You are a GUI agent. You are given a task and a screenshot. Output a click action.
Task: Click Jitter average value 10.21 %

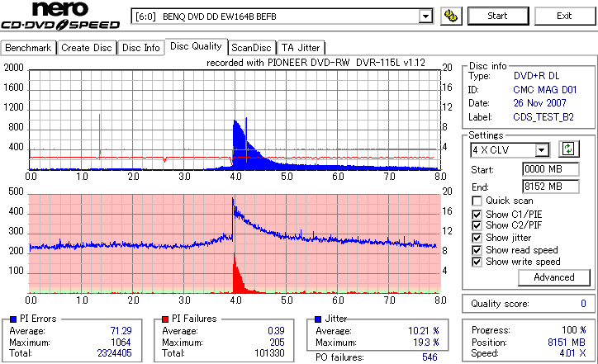[x=424, y=331]
